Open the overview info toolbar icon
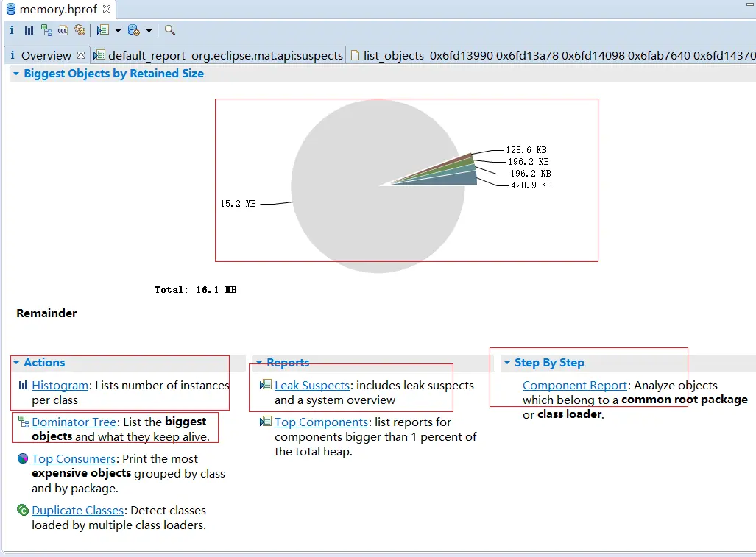This screenshot has width=756, height=557. [12, 30]
